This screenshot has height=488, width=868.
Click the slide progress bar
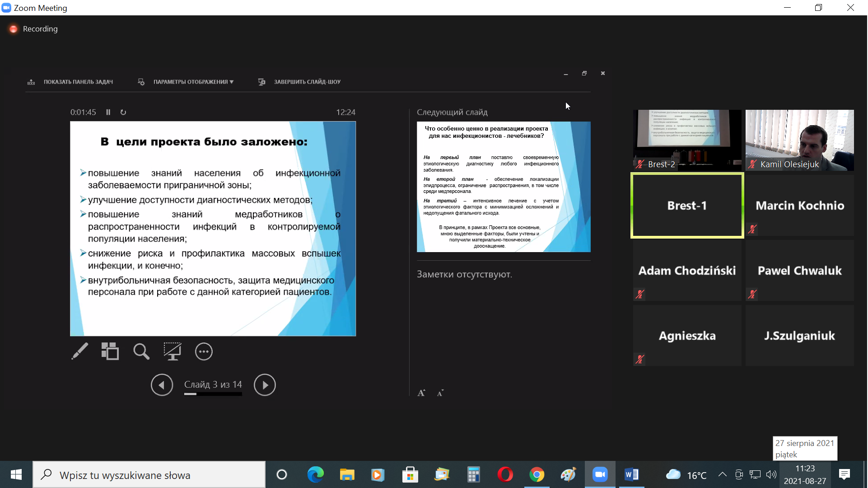click(213, 394)
